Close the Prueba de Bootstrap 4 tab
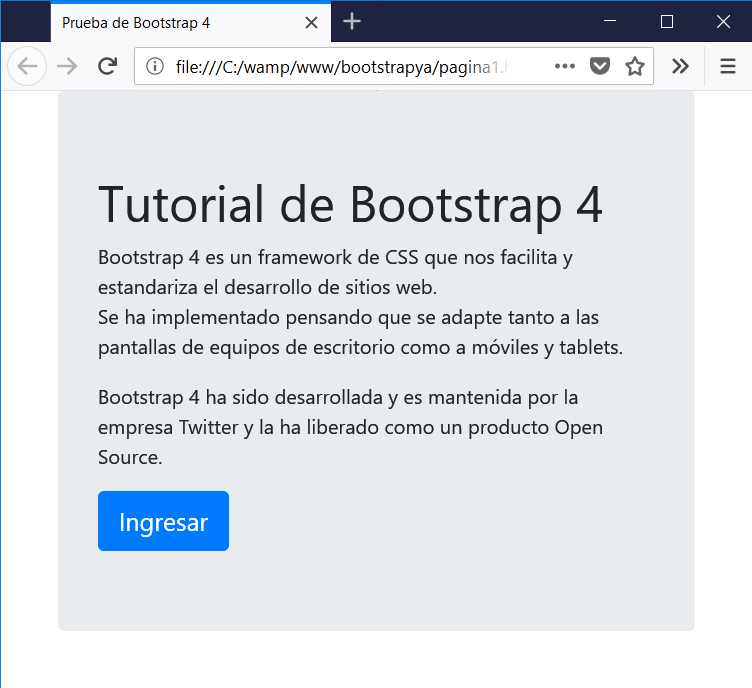 tap(311, 23)
